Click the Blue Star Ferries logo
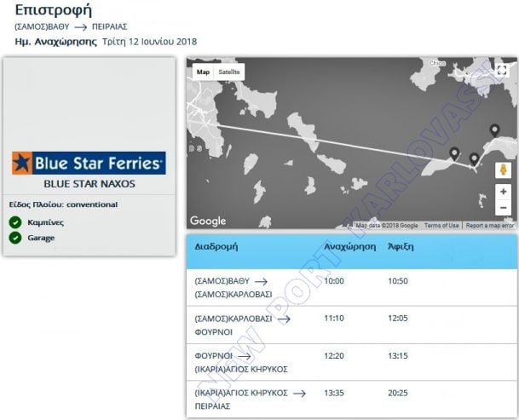519x420 pixels. tap(89, 163)
